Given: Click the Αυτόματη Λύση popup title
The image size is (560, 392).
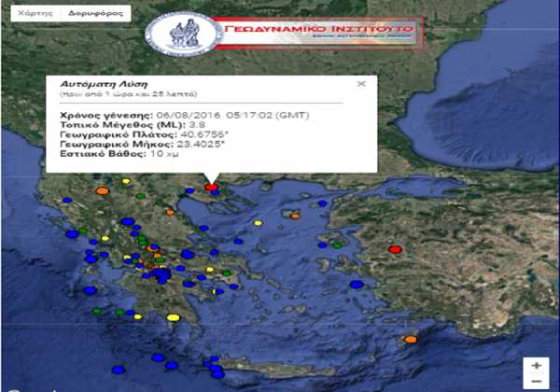Looking at the screenshot, I should [x=91, y=83].
